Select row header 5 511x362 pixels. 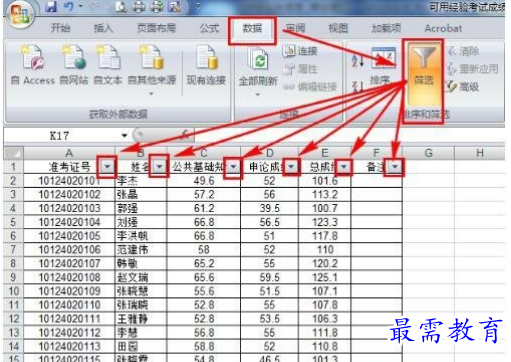(13, 222)
